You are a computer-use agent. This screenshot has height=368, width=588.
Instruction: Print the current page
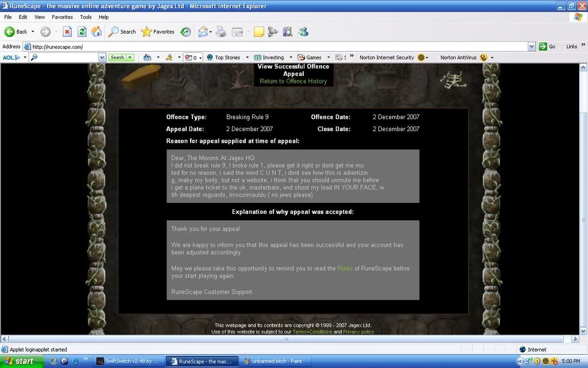[x=221, y=32]
